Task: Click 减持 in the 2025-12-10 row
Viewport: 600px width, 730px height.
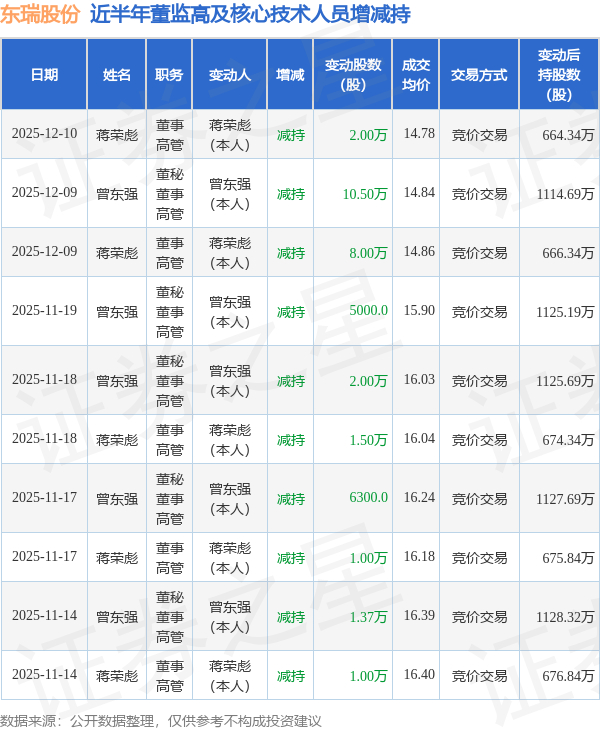Action: (291, 135)
